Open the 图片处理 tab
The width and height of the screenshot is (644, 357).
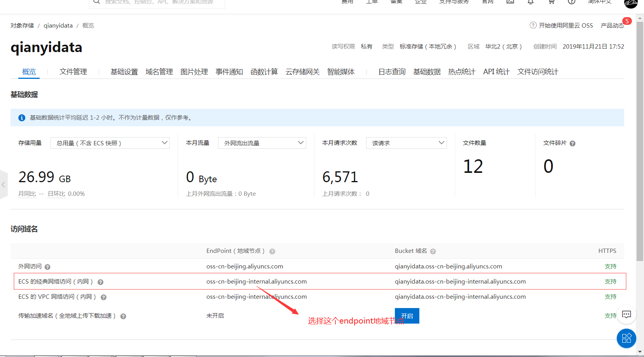[194, 72]
